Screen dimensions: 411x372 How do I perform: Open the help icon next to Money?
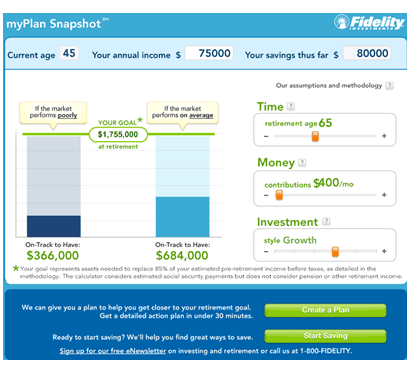point(302,163)
